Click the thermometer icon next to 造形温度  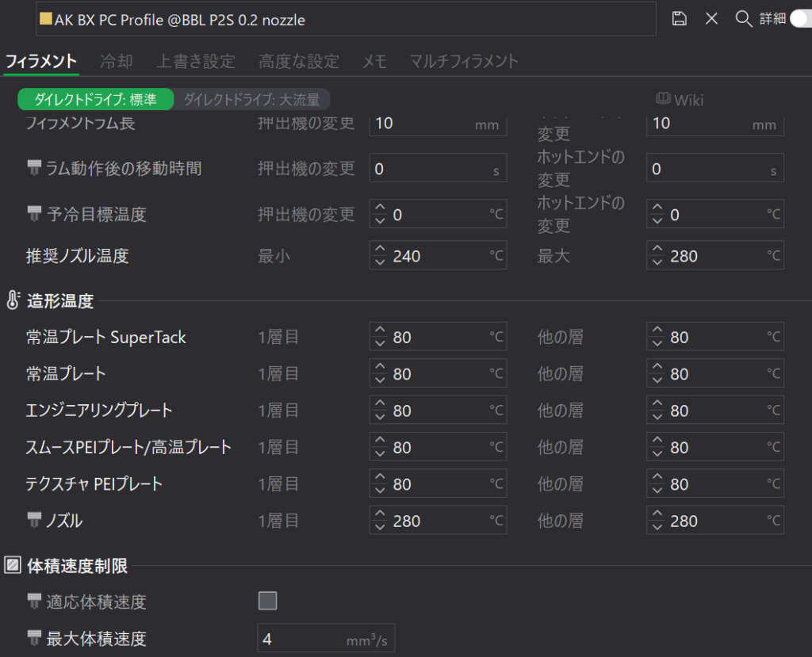[x=13, y=300]
